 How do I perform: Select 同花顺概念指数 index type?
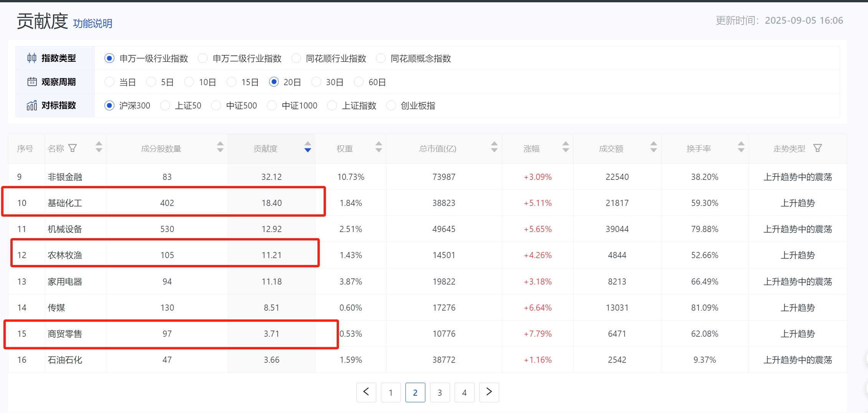(x=381, y=58)
